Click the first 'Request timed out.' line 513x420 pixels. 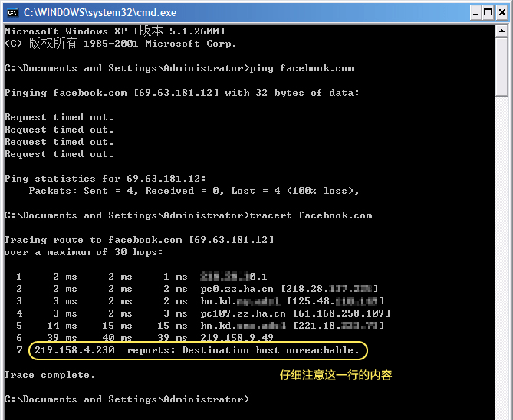tap(59, 117)
